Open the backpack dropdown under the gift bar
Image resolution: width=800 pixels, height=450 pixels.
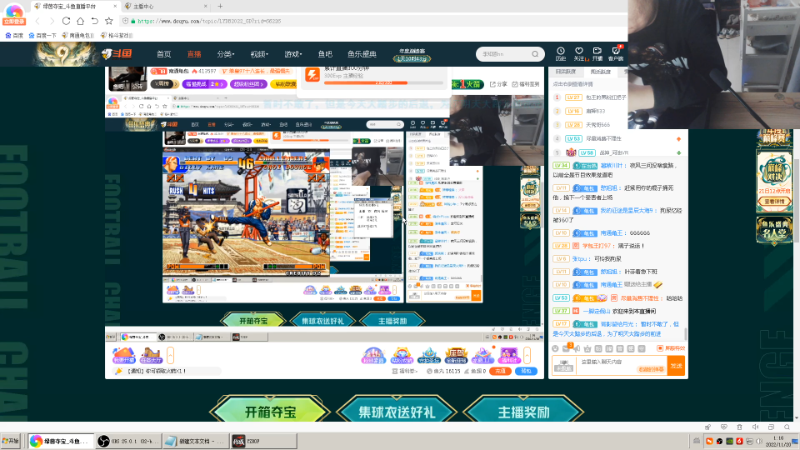coord(406,371)
